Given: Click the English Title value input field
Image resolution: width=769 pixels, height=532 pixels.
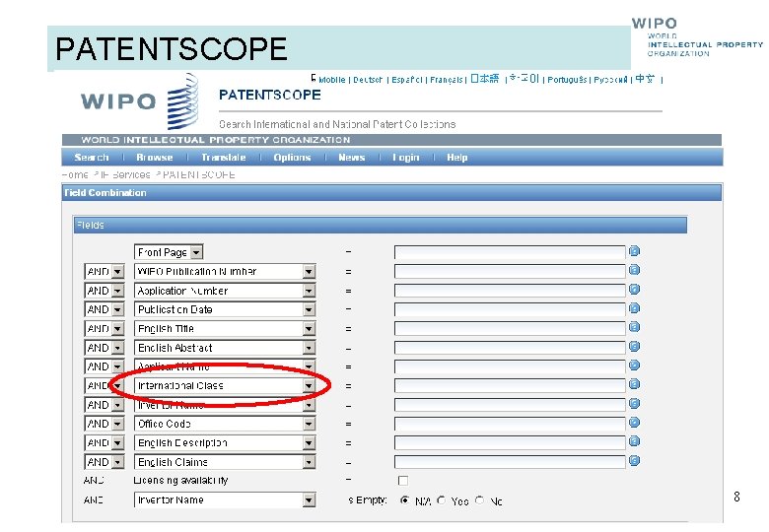Looking at the screenshot, I should (510, 329).
